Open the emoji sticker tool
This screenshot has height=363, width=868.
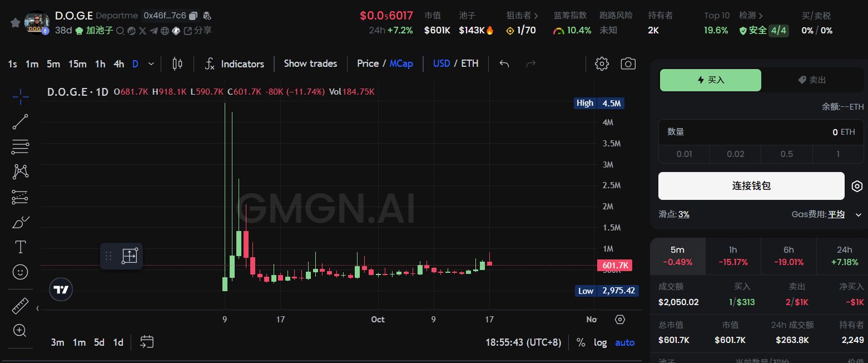point(20,272)
